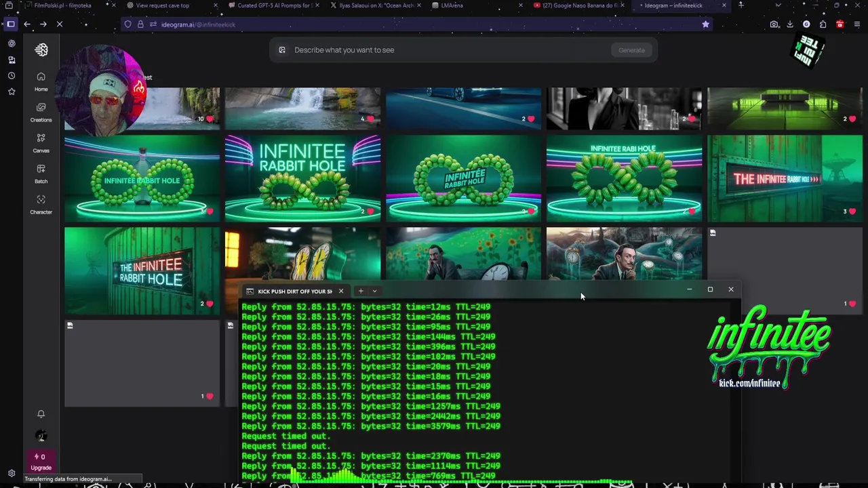Go forward in browser history

pos(43,24)
